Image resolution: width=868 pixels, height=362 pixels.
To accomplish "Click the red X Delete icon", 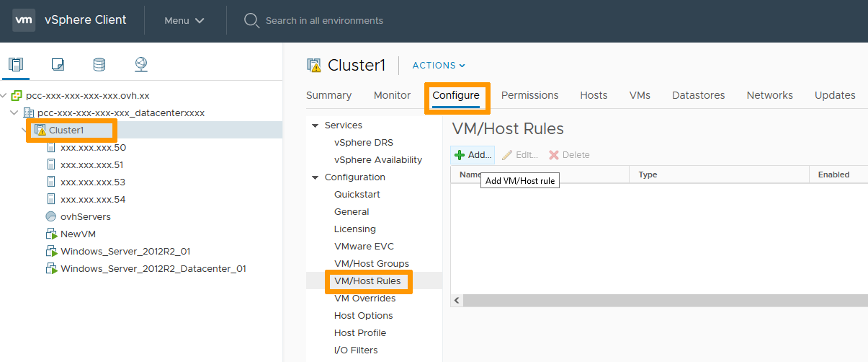I will pyautogui.click(x=554, y=155).
